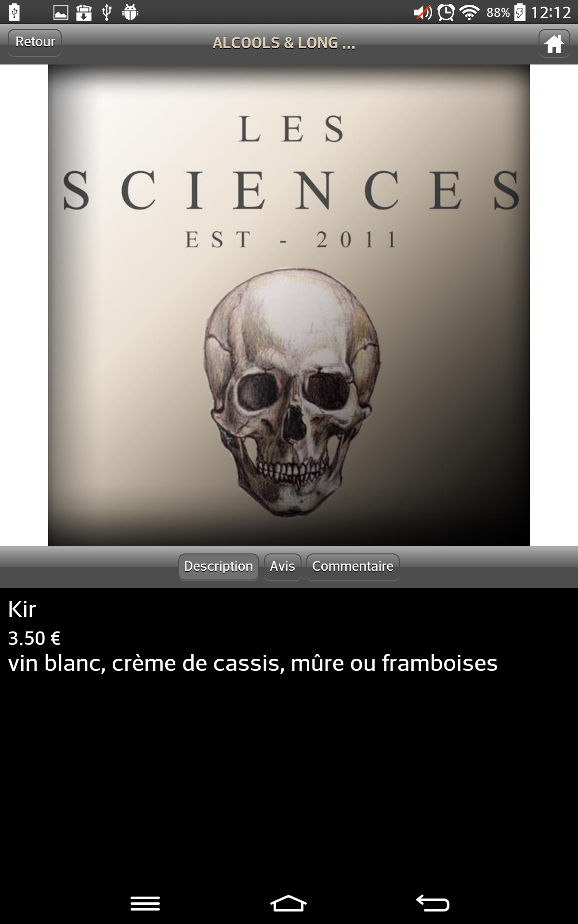Tap the Les Sciences skull image
Screen dimensions: 578x924
(289, 305)
